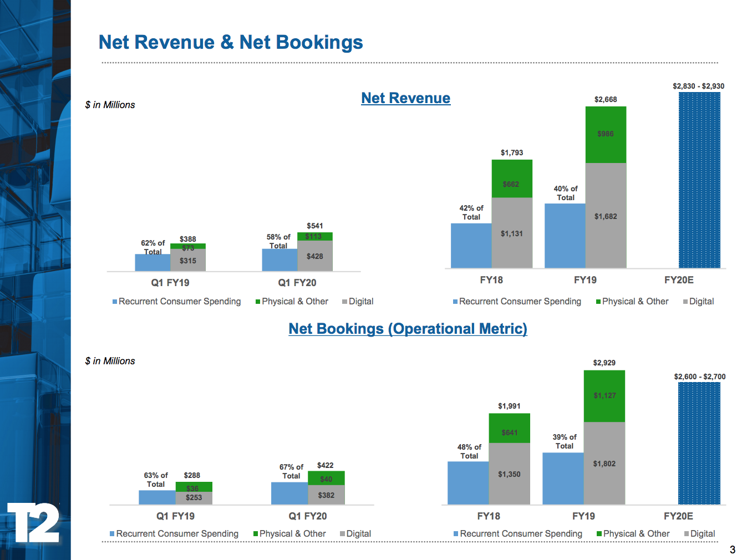
Task: Expand the 42% of Total annotation for FY18
Action: pos(471,212)
